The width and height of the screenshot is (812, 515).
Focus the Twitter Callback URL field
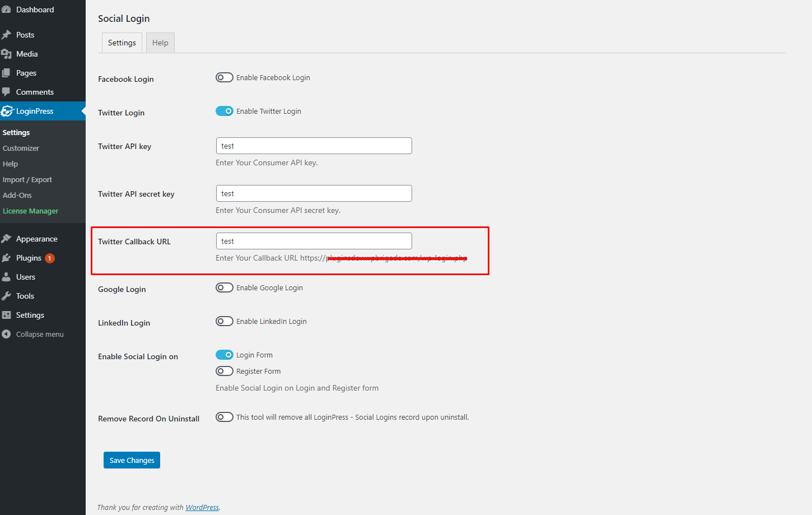[314, 241]
